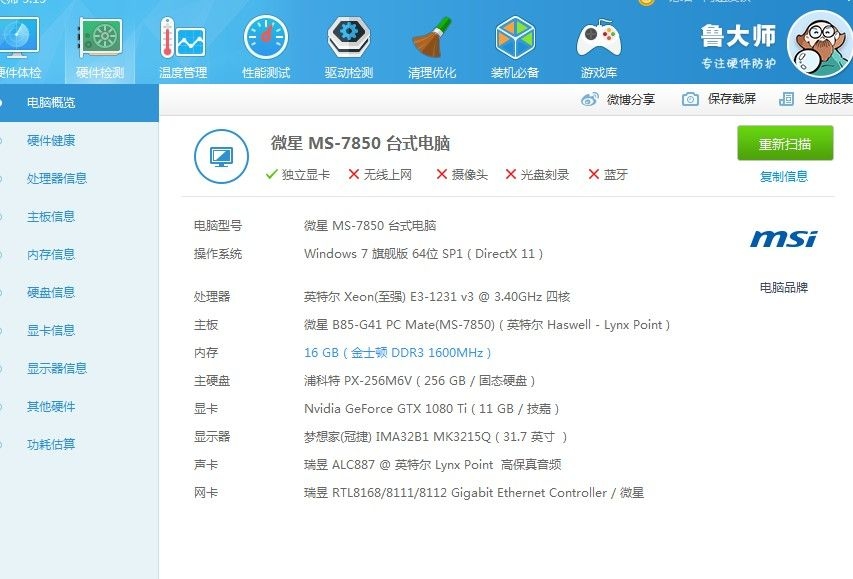Viewport: 853px width, 579px height.
Task: Click the GeForce GTX 1080 Ti value
Action: point(431,409)
